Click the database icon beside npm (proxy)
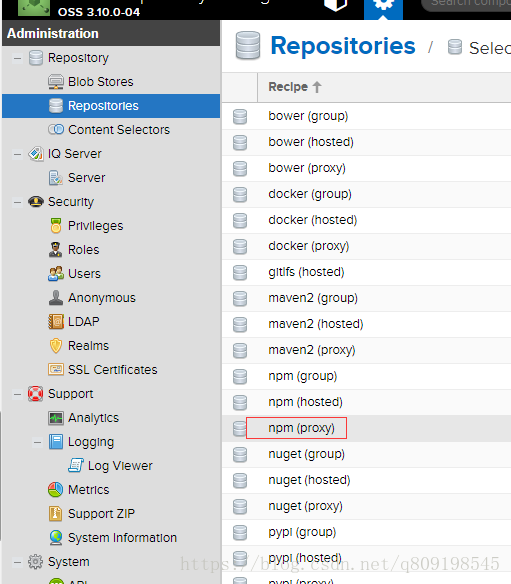The image size is (511, 584). pos(240,429)
